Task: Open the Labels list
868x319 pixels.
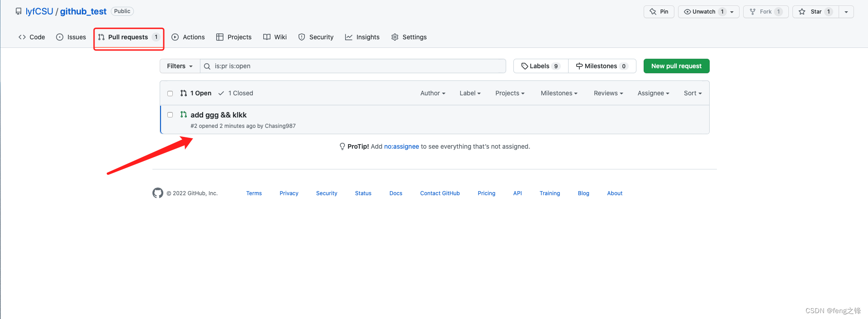Action: (x=541, y=66)
